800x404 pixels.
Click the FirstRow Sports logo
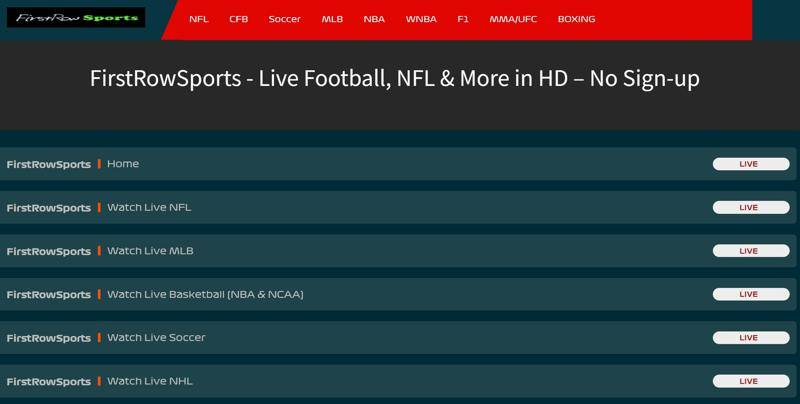pos(76,18)
